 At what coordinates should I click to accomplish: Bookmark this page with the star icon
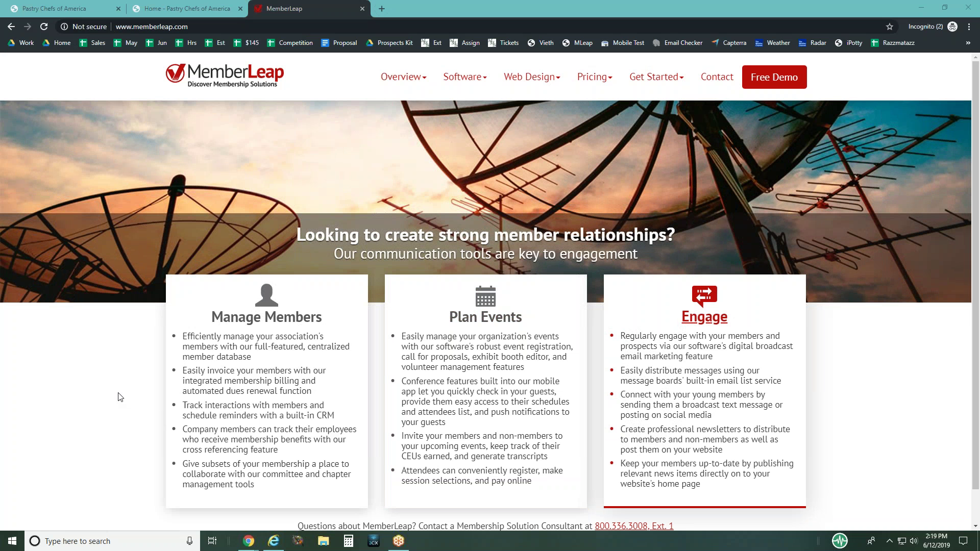(x=890, y=27)
